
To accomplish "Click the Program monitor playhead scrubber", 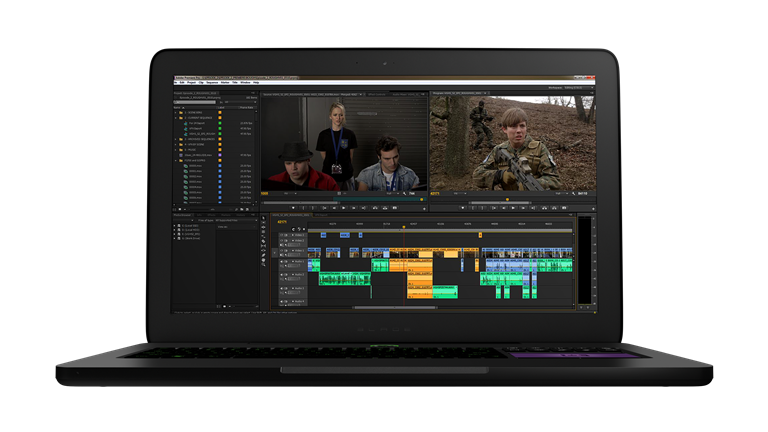I will [508, 198].
